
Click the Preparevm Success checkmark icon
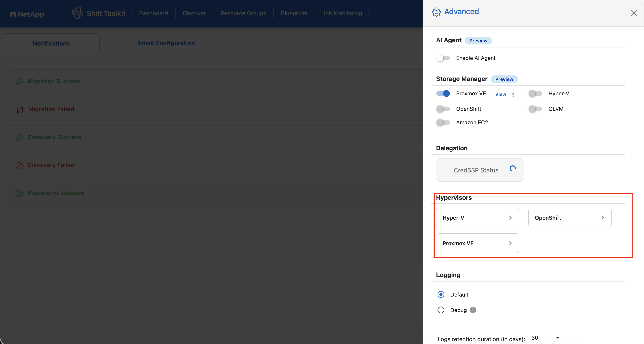pos(19,193)
